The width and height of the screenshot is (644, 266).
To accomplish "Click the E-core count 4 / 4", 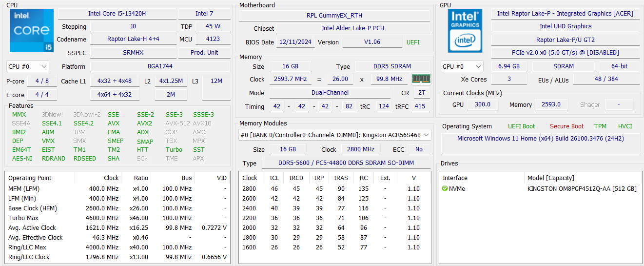I will pyautogui.click(x=42, y=95).
